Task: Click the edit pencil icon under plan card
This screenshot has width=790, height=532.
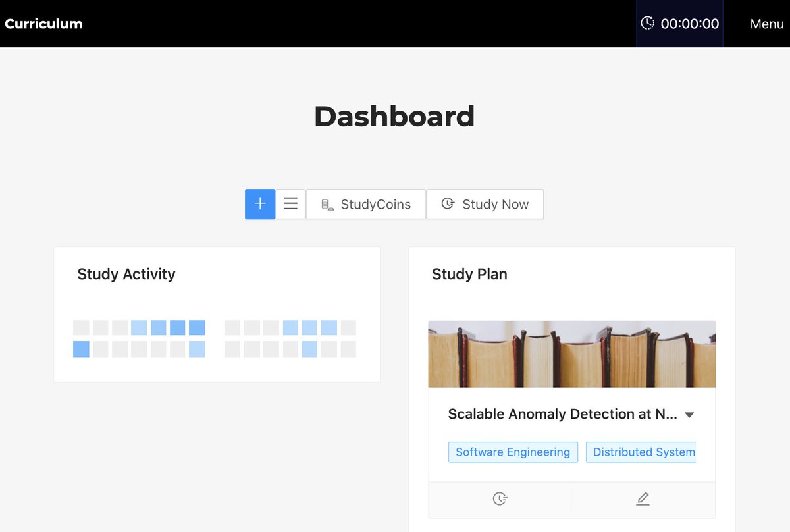Action: click(x=643, y=499)
